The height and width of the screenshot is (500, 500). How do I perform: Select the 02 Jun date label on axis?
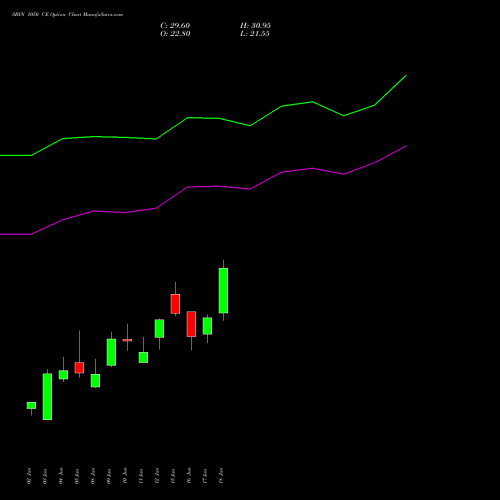(29, 476)
